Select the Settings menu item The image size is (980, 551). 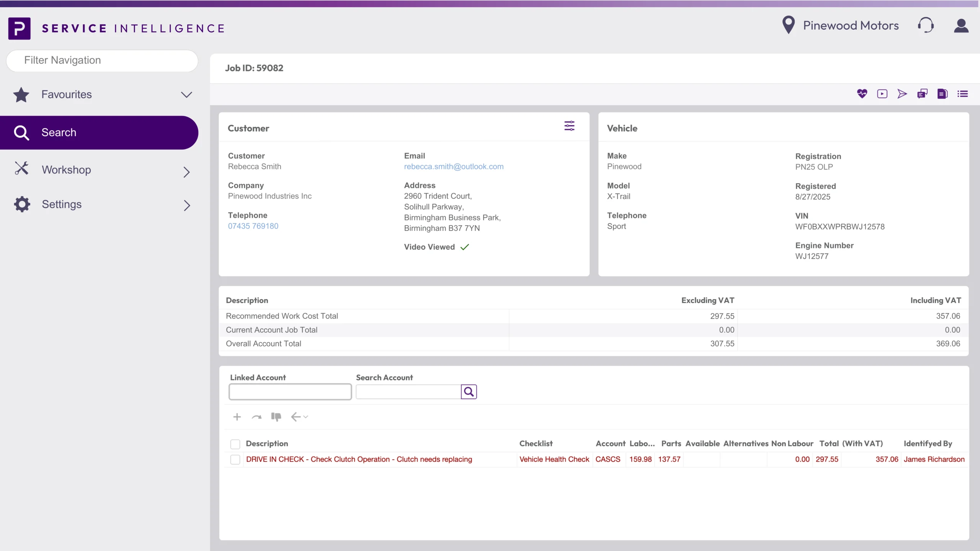[x=99, y=204]
